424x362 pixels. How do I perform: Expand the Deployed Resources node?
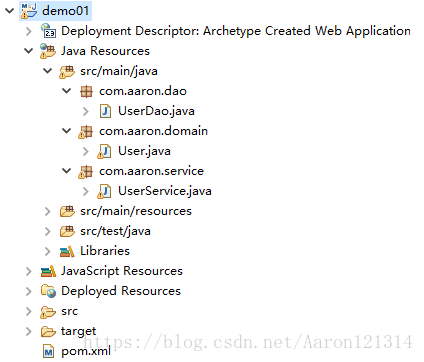pyautogui.click(x=29, y=291)
